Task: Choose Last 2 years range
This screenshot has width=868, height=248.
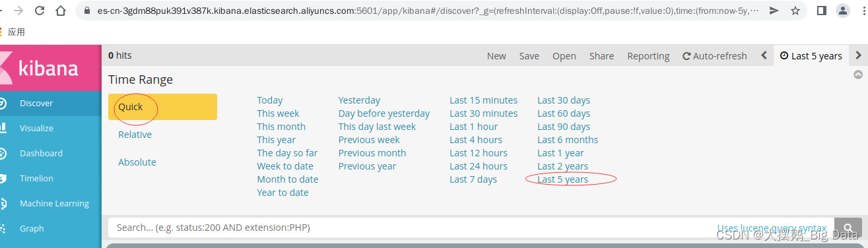Action: pos(563,166)
